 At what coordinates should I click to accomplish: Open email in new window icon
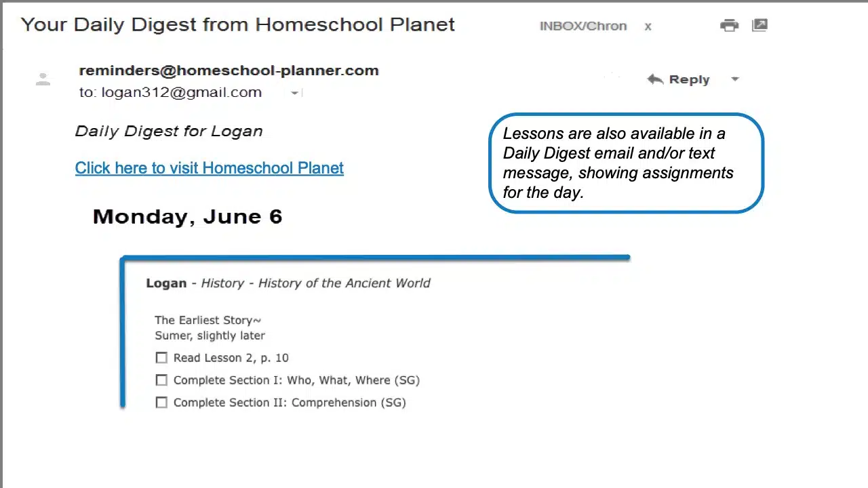click(759, 26)
